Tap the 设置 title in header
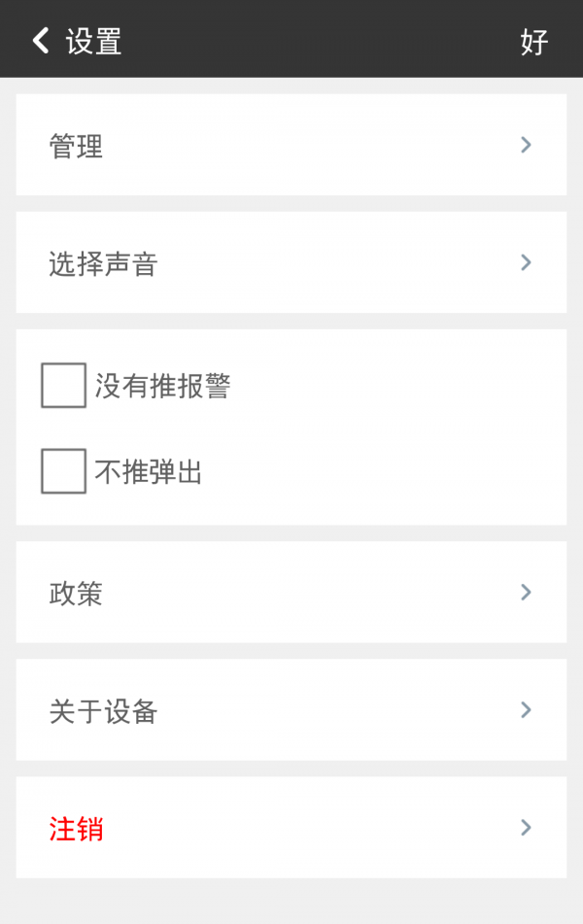This screenshot has height=924, width=583. 93,42
